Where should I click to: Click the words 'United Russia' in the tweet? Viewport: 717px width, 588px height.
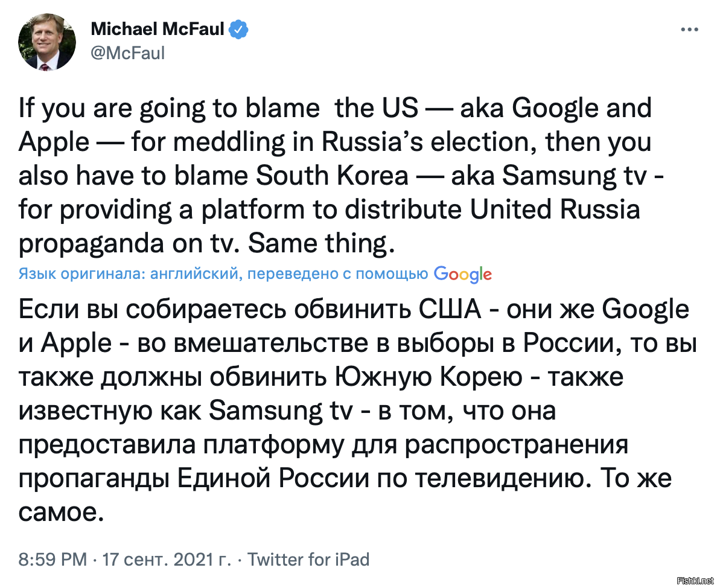tap(555, 209)
